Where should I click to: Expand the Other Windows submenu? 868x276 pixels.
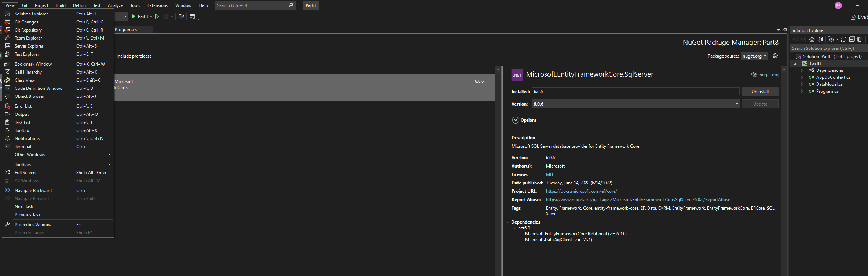point(58,155)
